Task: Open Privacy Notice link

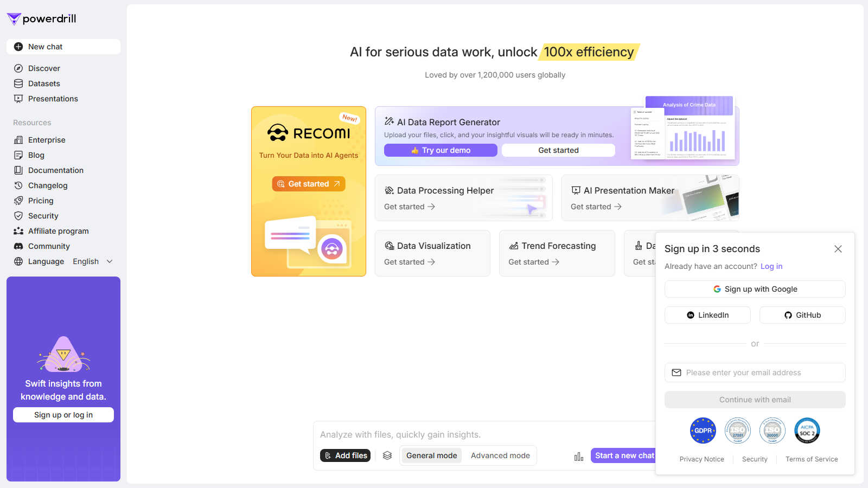Action: [x=701, y=459]
